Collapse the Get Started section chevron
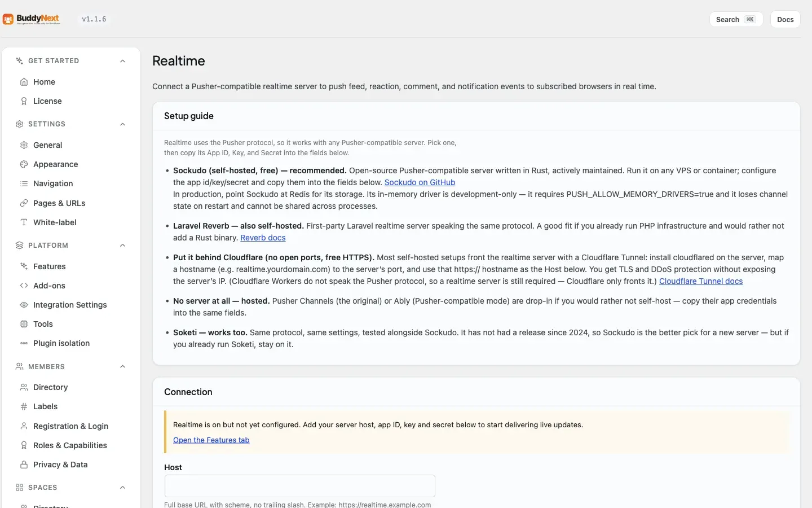812x508 pixels. [122, 61]
